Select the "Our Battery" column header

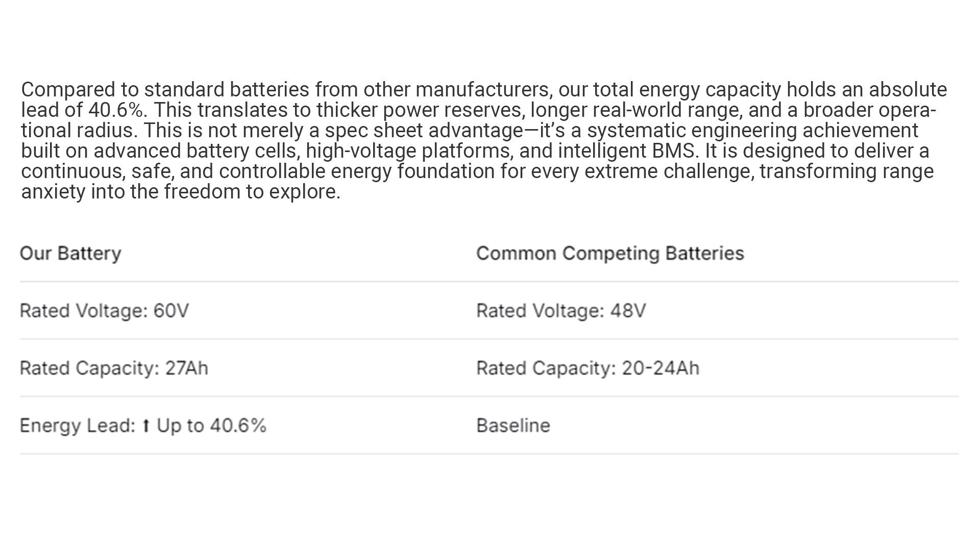(x=70, y=254)
